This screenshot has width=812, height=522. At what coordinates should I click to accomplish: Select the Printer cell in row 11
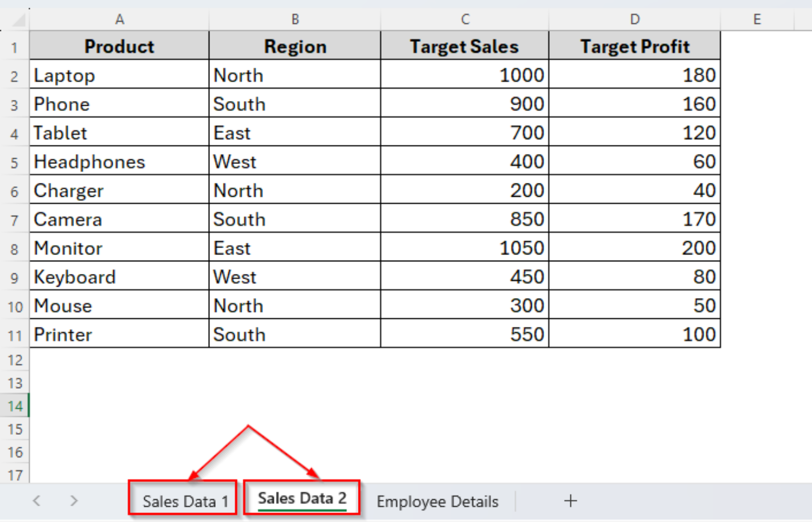[119, 334]
